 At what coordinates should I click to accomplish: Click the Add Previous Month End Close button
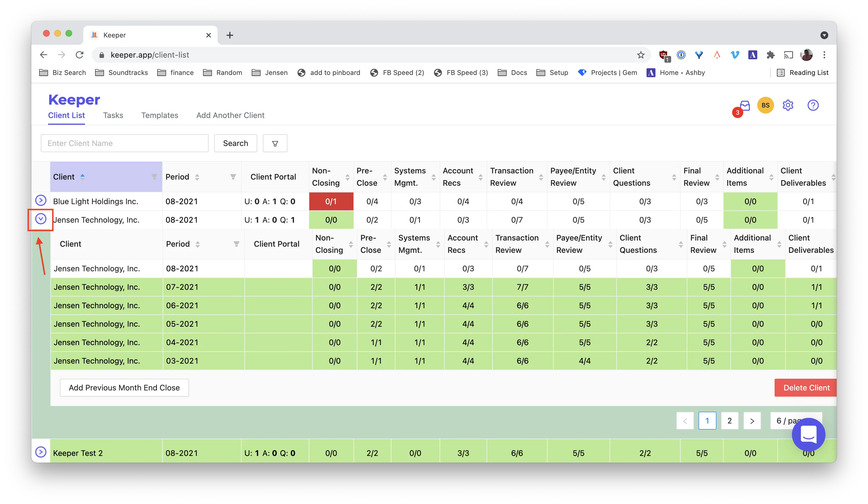(x=124, y=388)
